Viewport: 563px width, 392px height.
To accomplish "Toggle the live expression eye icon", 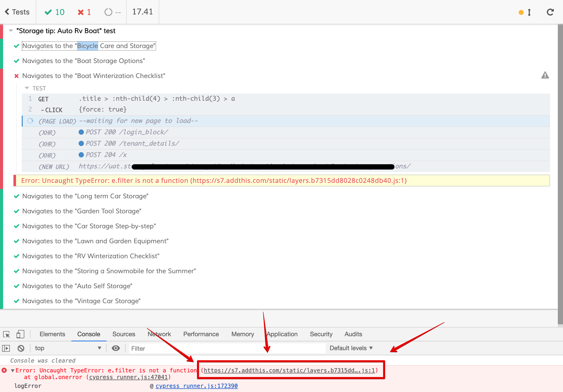I will 116,348.
